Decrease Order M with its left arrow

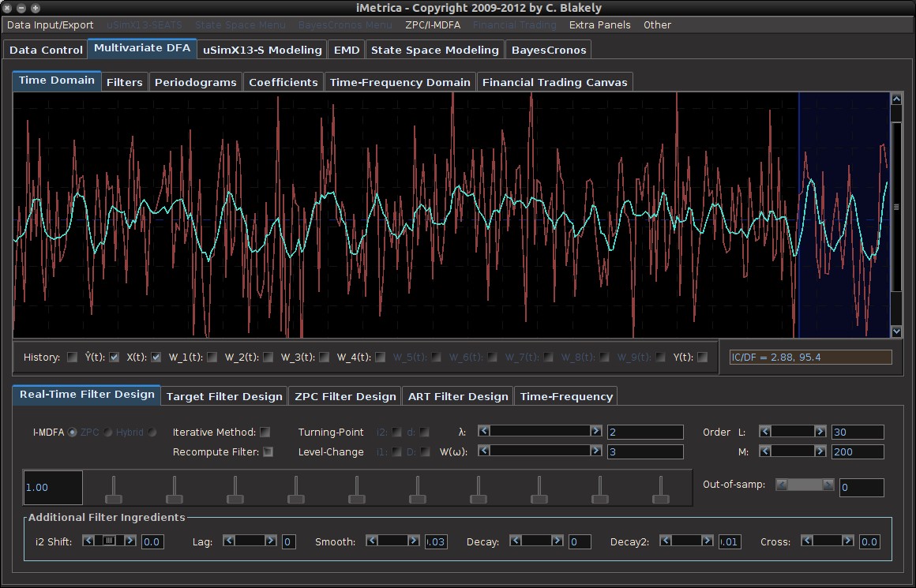point(765,451)
